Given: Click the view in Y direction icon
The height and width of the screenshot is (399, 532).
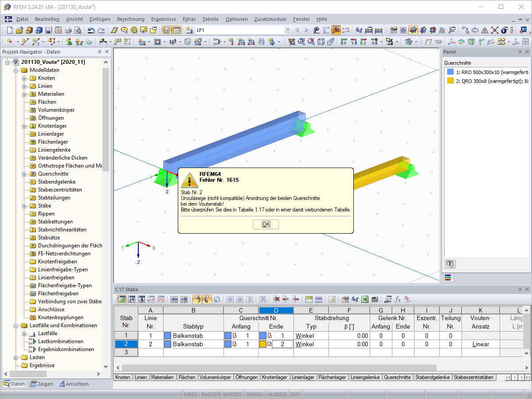Looking at the screenshot, I should (x=353, y=41).
